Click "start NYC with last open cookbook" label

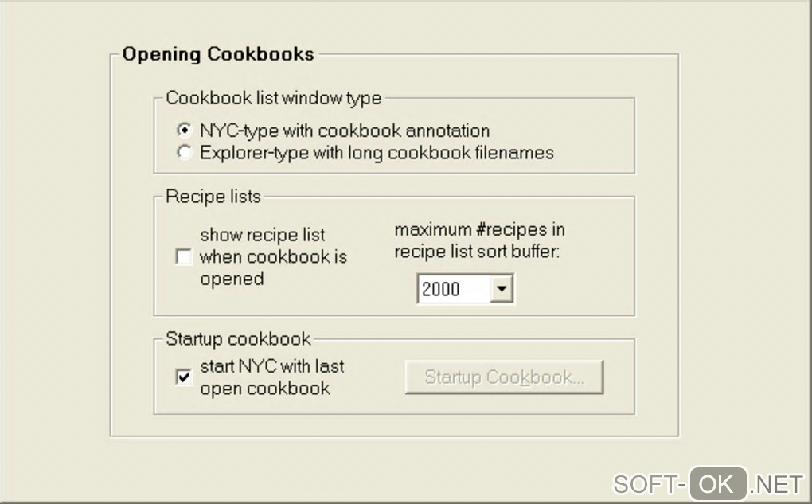(x=271, y=377)
